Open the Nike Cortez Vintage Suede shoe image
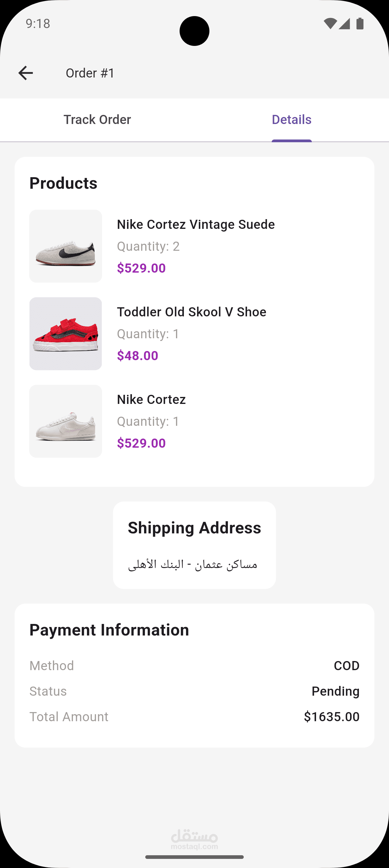 [x=66, y=246]
